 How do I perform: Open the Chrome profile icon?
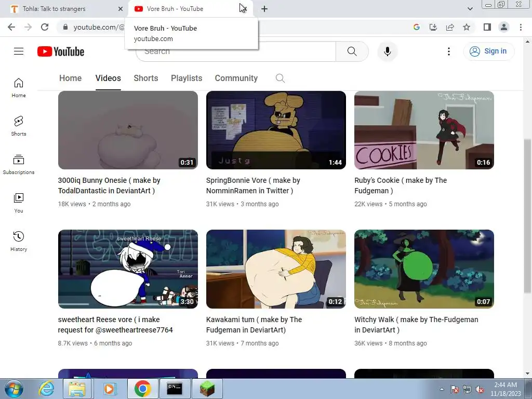coord(504,27)
